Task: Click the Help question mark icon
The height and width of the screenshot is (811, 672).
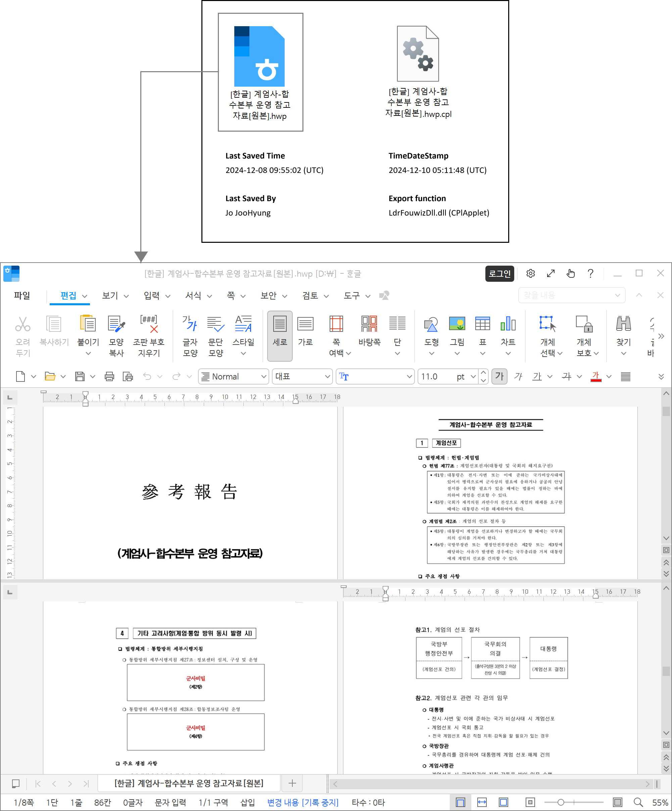Action: 590,273
